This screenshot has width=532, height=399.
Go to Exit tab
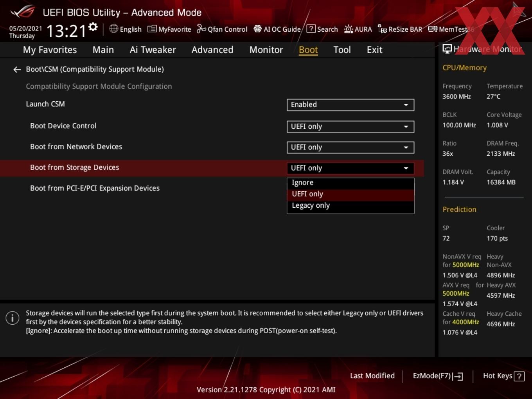click(374, 50)
